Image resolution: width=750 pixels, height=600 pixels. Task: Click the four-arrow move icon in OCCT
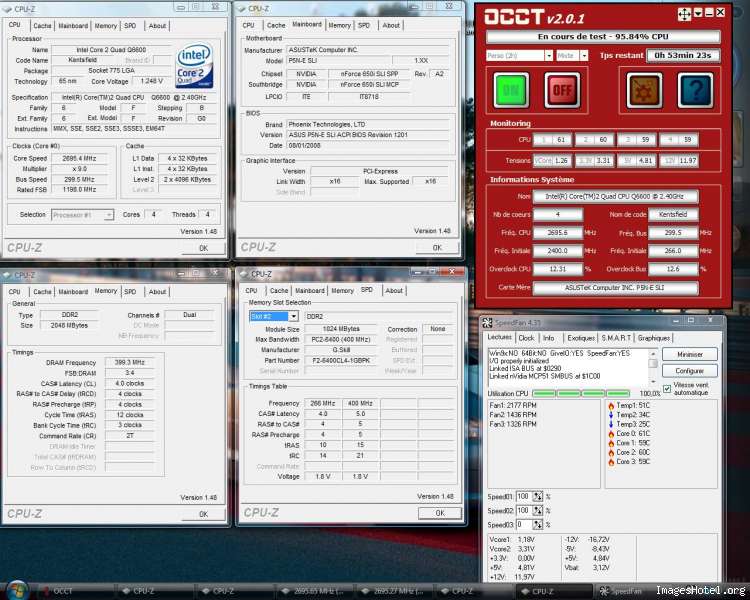tap(684, 14)
